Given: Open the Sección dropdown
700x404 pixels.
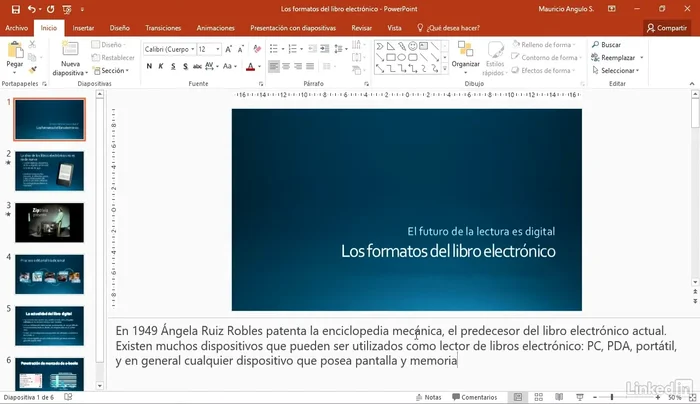Looking at the screenshot, I should pos(110,71).
